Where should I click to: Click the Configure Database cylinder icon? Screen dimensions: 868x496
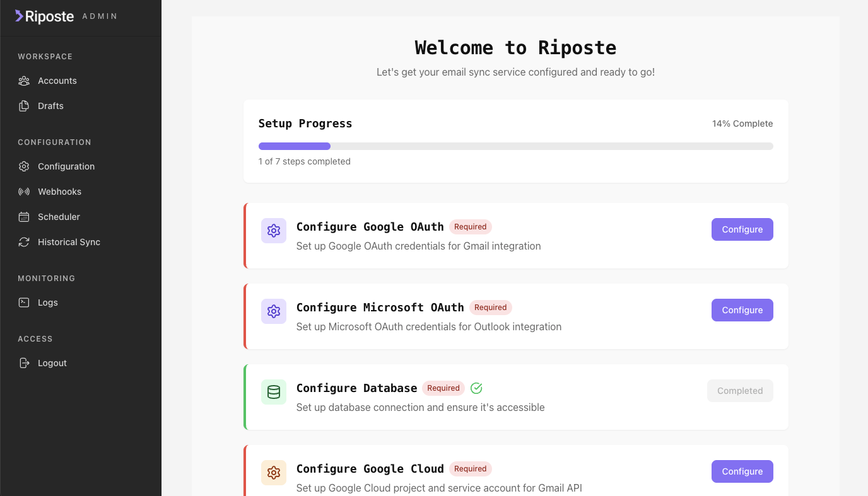(x=274, y=392)
